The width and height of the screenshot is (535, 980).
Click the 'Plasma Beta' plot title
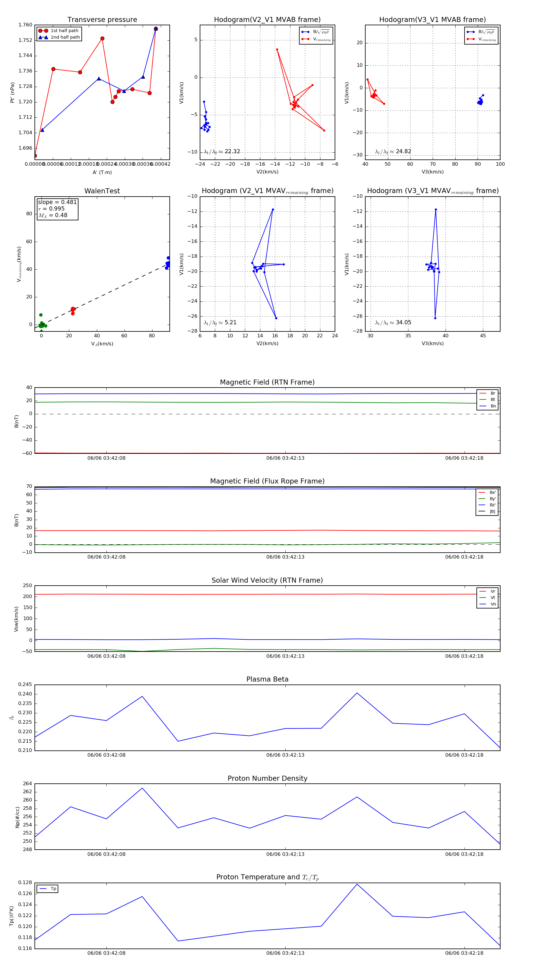[x=267, y=679]
